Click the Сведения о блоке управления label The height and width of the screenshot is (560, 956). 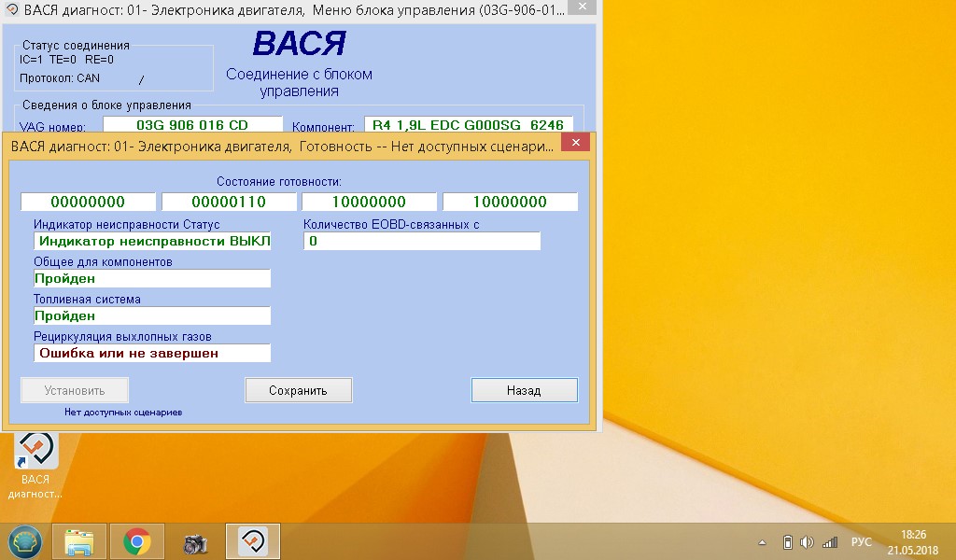click(106, 105)
